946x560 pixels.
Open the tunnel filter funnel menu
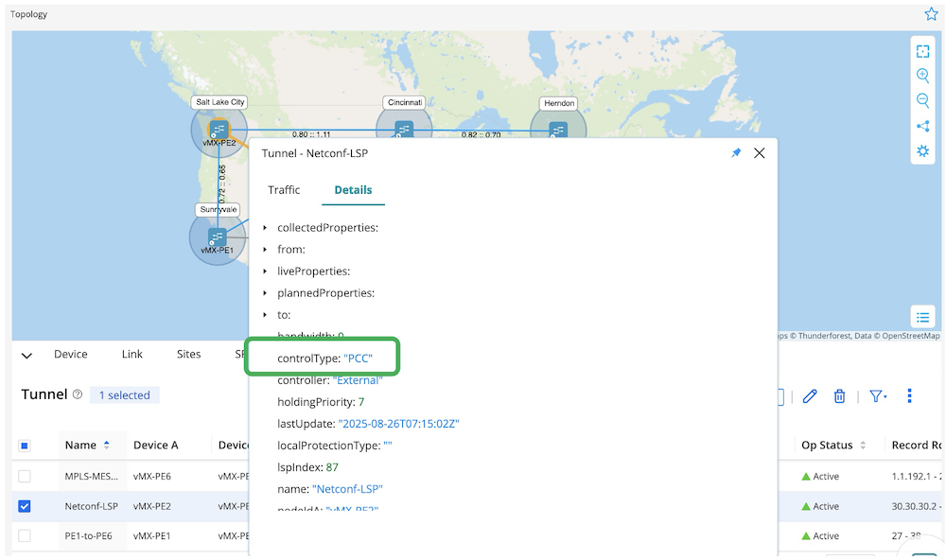877,395
